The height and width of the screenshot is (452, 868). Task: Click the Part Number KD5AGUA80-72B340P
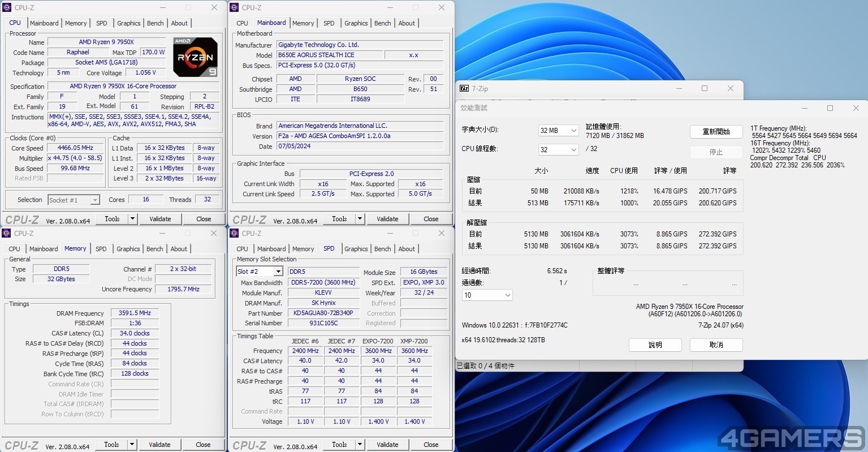[x=323, y=313]
